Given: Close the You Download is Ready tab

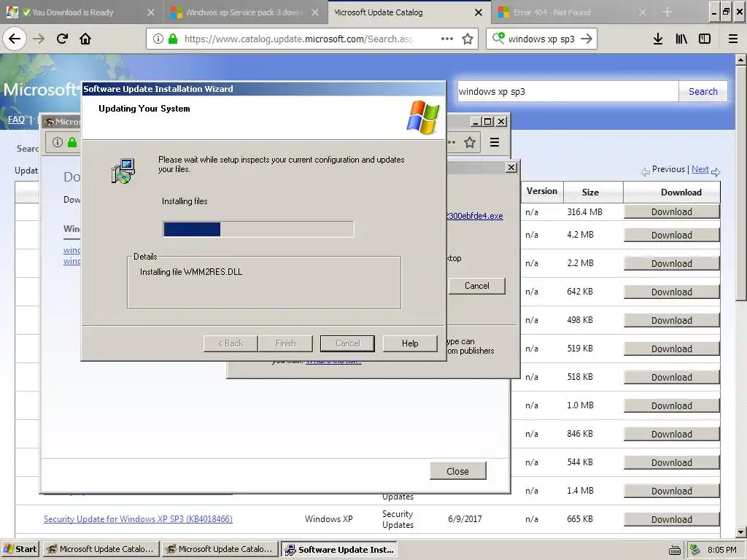Looking at the screenshot, I should click(150, 13).
